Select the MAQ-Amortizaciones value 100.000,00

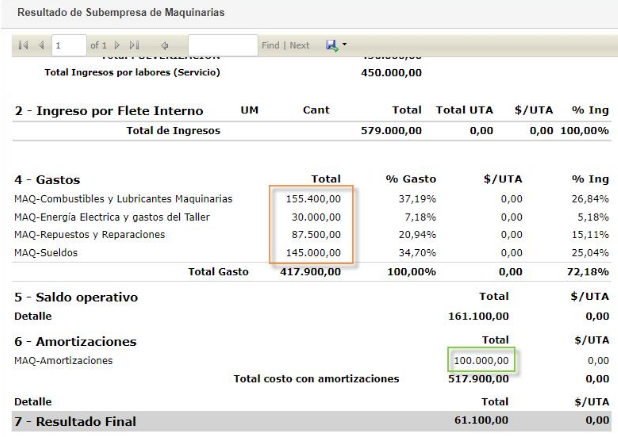pos(481,360)
